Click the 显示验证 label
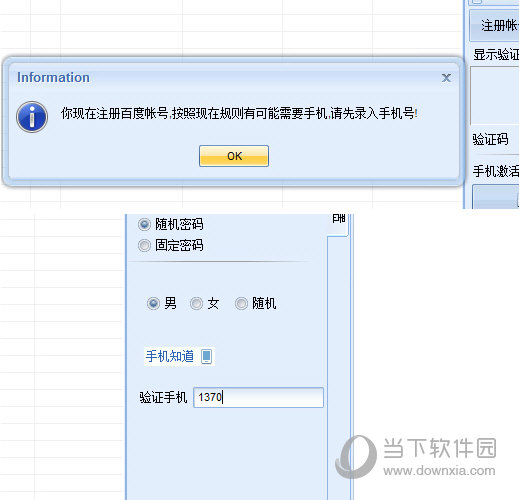The image size is (520, 500). click(496, 54)
